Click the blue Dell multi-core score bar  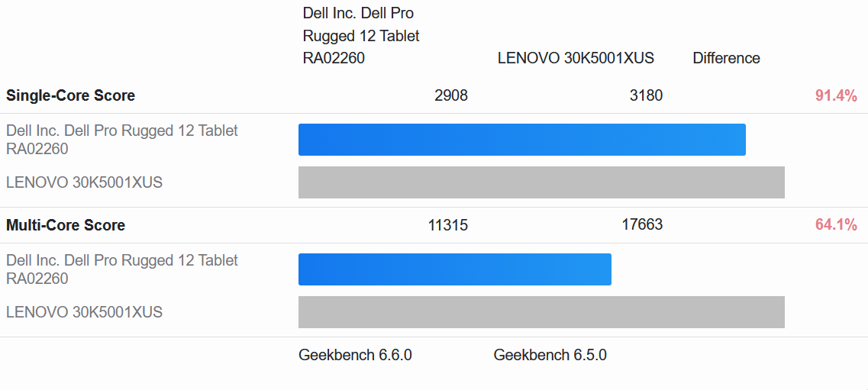click(454, 269)
